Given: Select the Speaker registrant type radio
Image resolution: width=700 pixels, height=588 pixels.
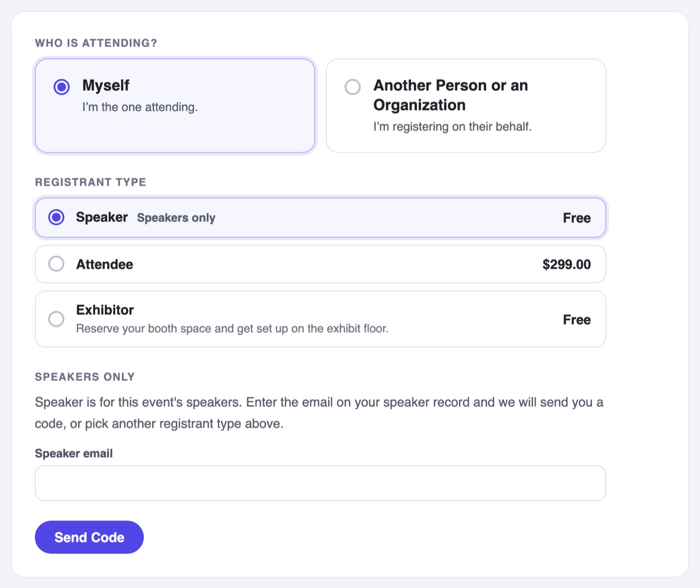Looking at the screenshot, I should click(56, 217).
